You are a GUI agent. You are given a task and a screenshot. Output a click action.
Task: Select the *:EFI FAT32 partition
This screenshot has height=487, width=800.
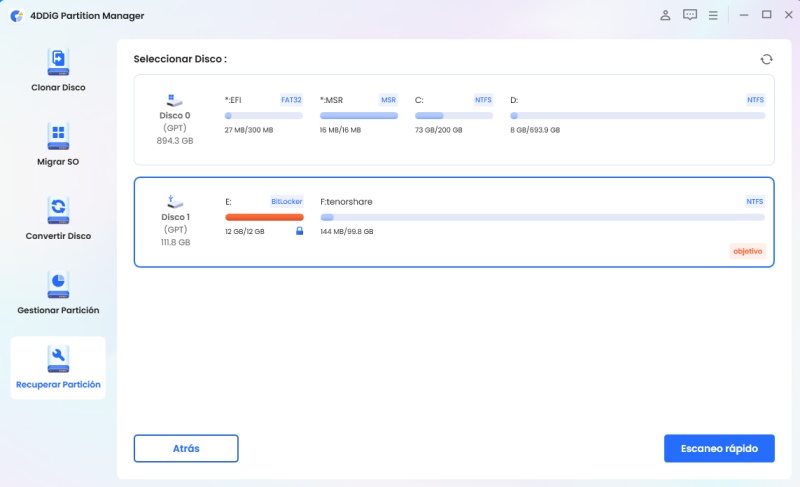264,115
